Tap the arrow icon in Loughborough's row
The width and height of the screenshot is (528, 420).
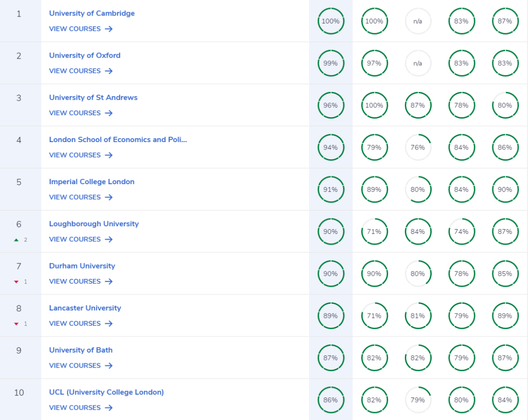[109, 239]
